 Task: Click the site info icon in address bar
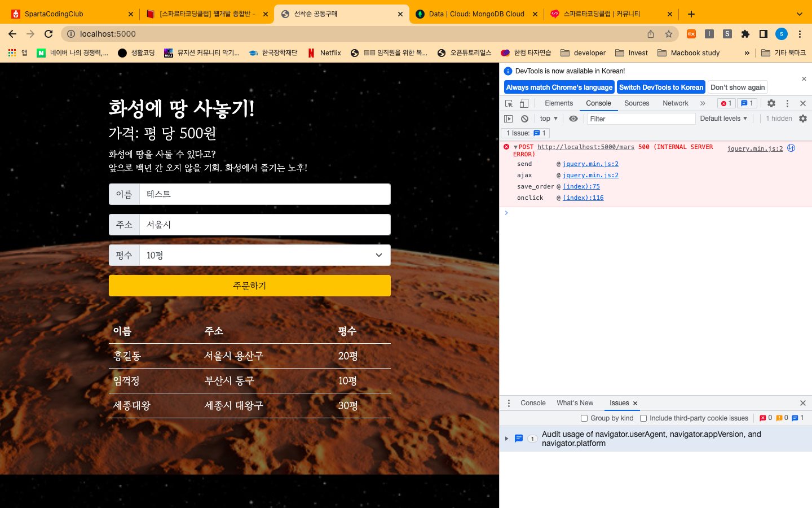point(71,34)
